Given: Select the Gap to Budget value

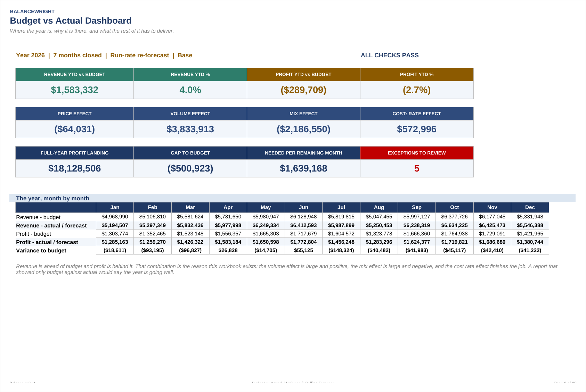Looking at the screenshot, I should tap(190, 168).
